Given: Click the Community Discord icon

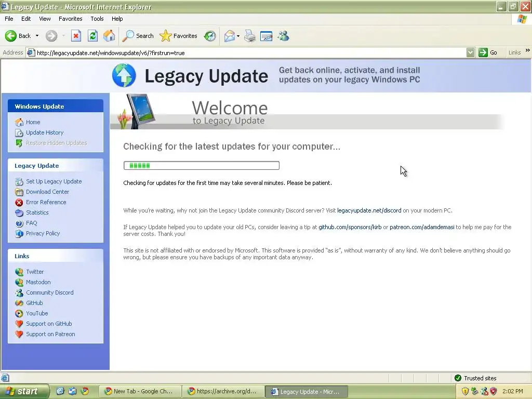Looking at the screenshot, I should tap(19, 292).
